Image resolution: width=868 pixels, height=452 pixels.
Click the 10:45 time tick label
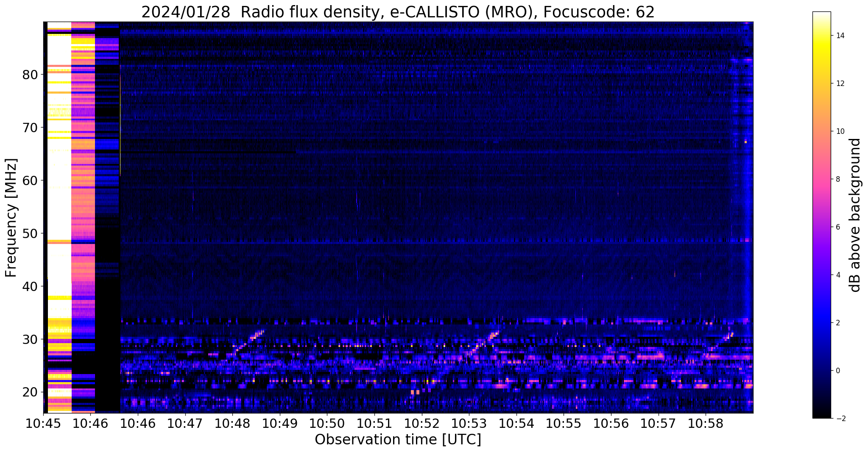pyautogui.click(x=43, y=424)
